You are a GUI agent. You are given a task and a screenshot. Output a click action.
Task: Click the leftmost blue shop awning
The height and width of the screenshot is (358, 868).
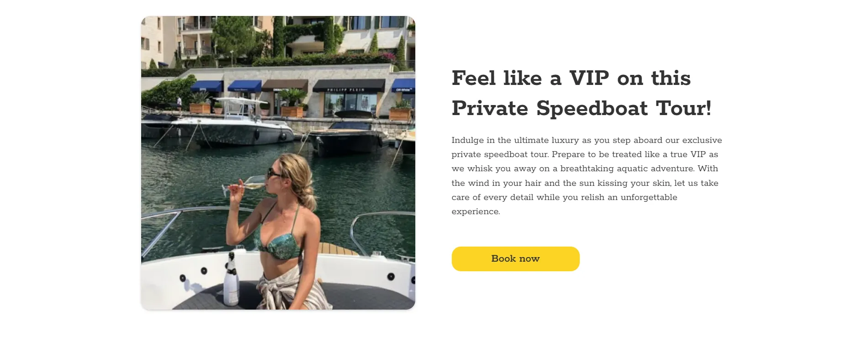206,86
